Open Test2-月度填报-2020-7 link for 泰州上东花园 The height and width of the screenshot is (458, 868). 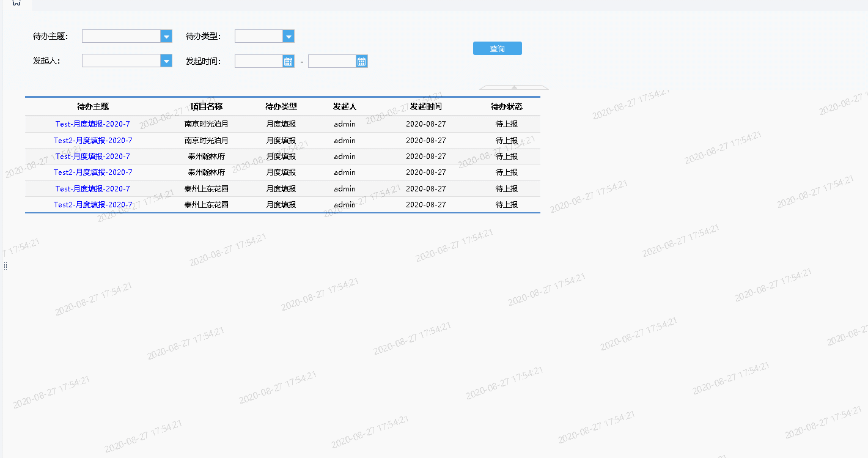93,205
